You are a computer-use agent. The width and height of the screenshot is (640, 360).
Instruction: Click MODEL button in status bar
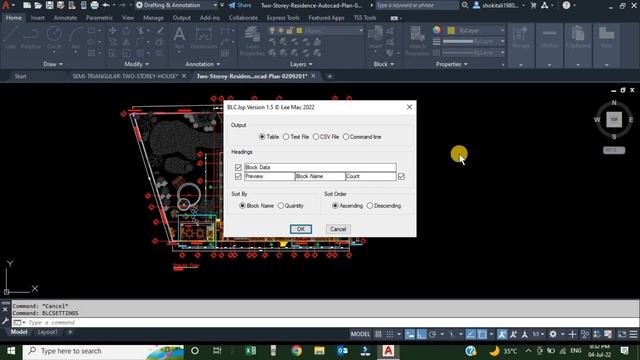360,334
